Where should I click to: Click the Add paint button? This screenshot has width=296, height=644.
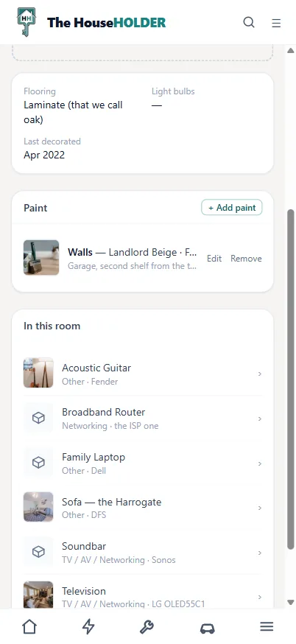coord(231,208)
